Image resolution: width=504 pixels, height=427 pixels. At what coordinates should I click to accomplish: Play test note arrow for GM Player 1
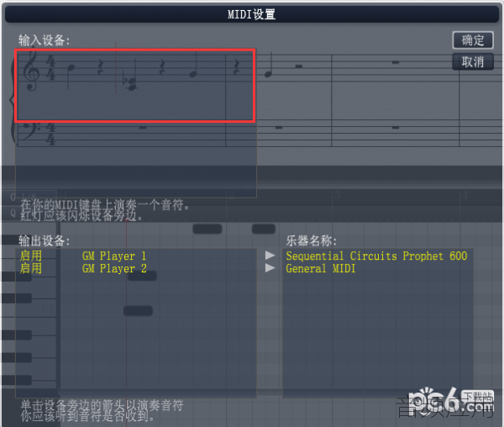270,256
